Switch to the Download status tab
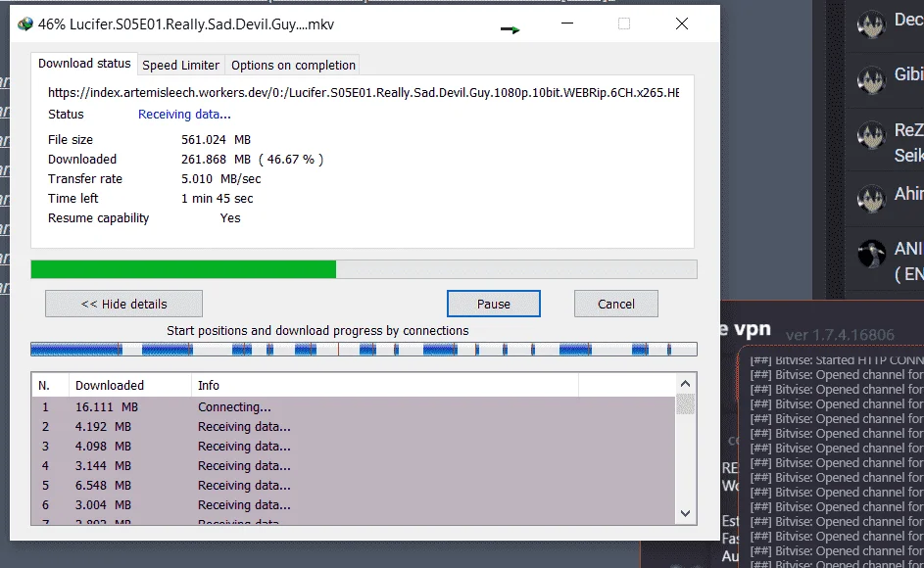This screenshot has height=568, width=924. (x=84, y=64)
